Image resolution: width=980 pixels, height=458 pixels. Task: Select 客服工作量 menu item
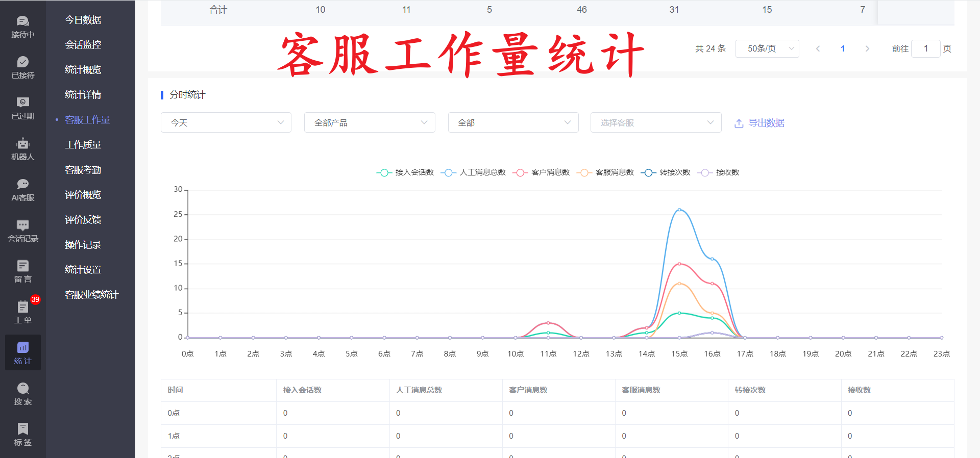[x=87, y=120]
